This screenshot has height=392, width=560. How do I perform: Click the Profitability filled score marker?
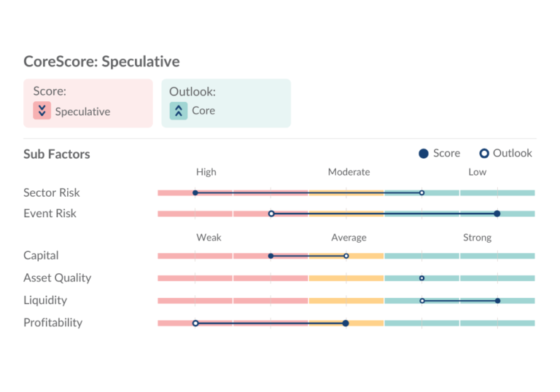[346, 323]
